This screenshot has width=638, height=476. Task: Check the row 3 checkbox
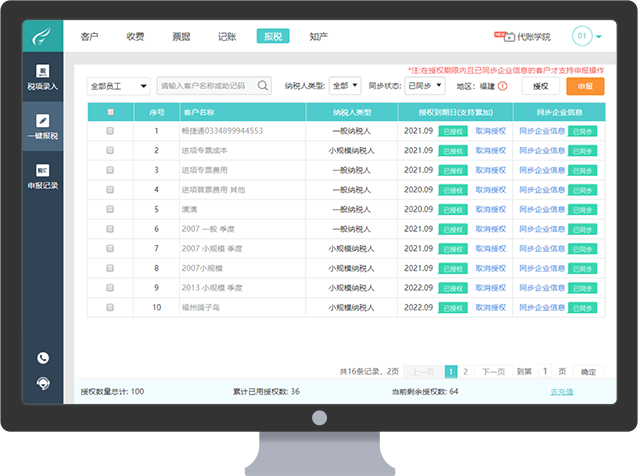click(x=110, y=170)
